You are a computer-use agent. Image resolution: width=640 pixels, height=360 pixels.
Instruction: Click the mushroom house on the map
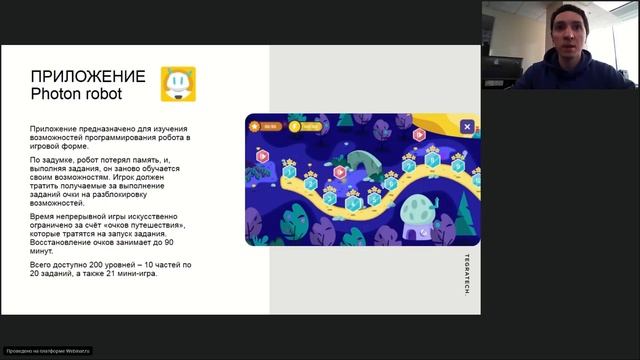(420, 217)
